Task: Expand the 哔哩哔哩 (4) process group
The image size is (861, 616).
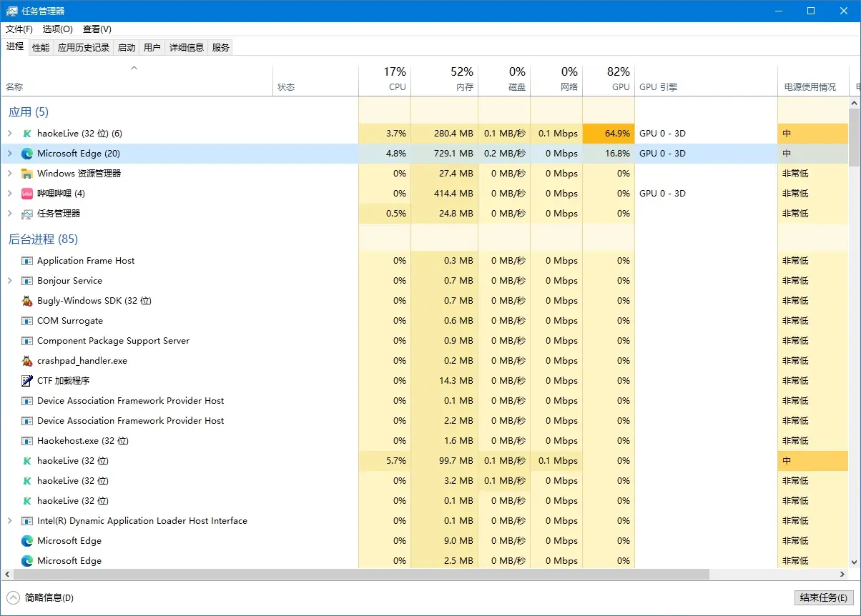Action: 9,194
